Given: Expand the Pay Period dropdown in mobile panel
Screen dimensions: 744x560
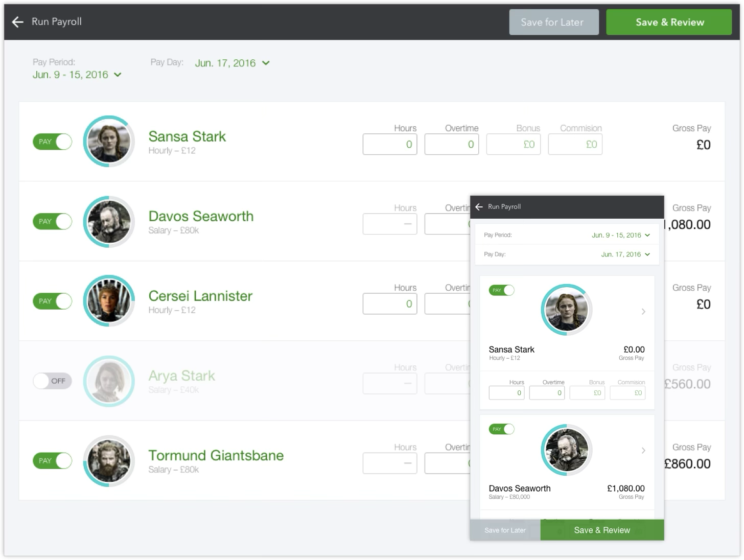Looking at the screenshot, I should click(x=620, y=236).
